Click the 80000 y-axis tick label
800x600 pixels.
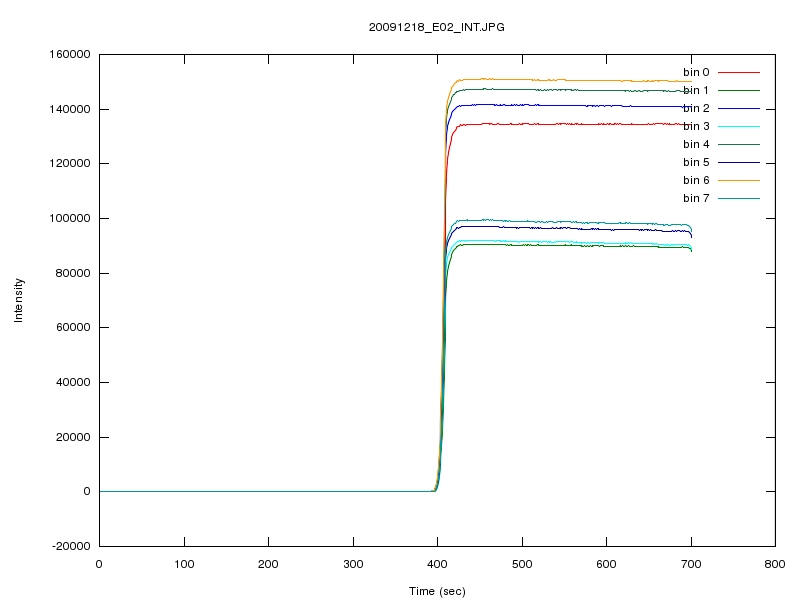[x=73, y=273]
